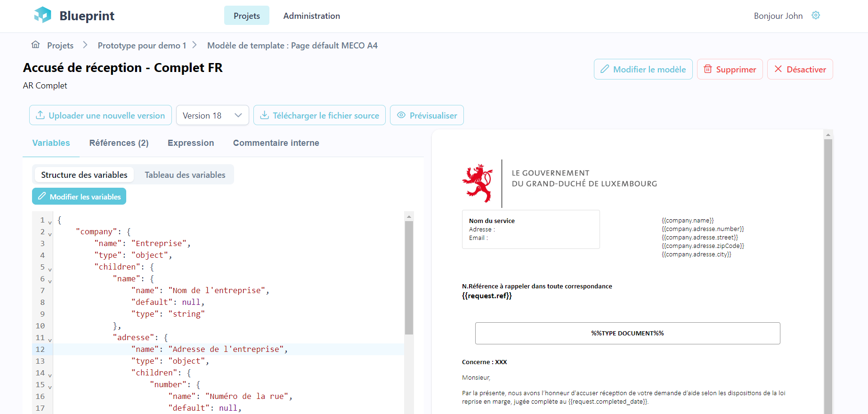The width and height of the screenshot is (868, 414).
Task: Click the Blueprint cube logo
Action: click(x=42, y=15)
